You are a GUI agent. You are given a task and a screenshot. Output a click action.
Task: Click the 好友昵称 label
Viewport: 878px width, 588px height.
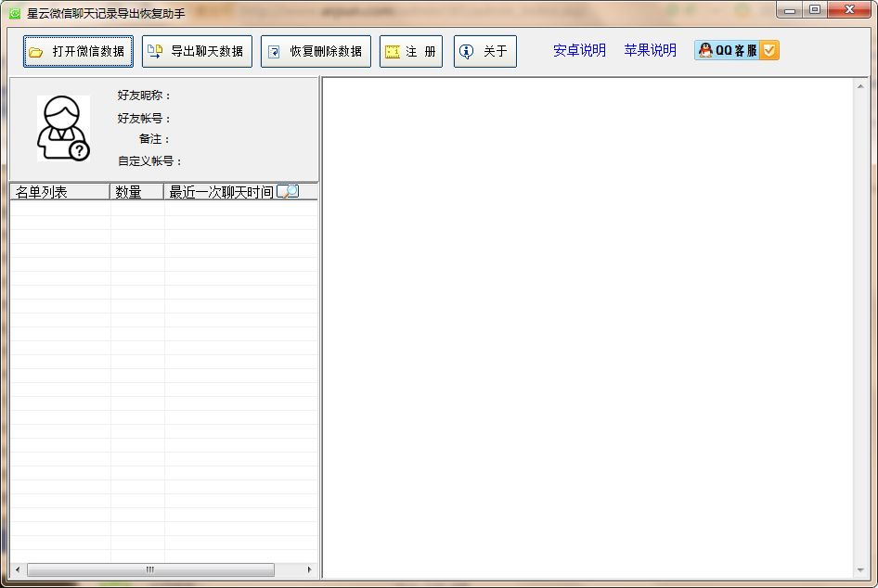point(143,96)
